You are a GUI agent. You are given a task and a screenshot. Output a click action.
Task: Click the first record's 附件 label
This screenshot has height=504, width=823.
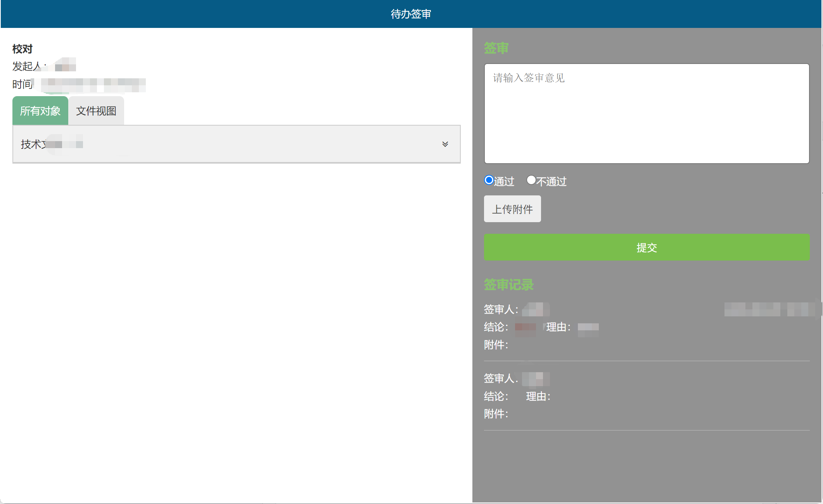[x=496, y=345]
